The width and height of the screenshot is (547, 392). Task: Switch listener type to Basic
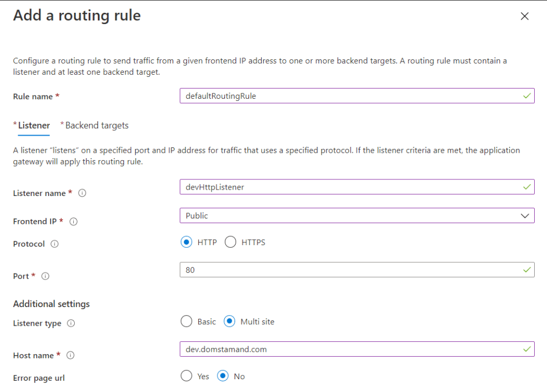coord(186,322)
